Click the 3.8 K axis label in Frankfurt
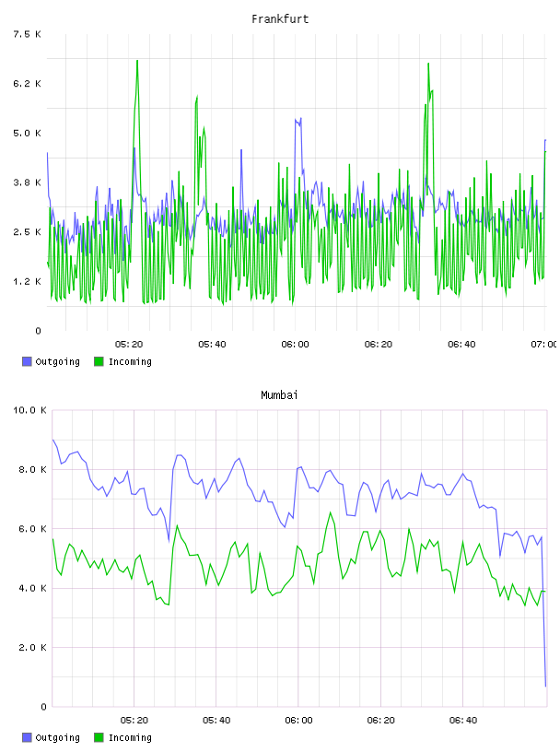This screenshot has height=752, width=560. (x=28, y=182)
